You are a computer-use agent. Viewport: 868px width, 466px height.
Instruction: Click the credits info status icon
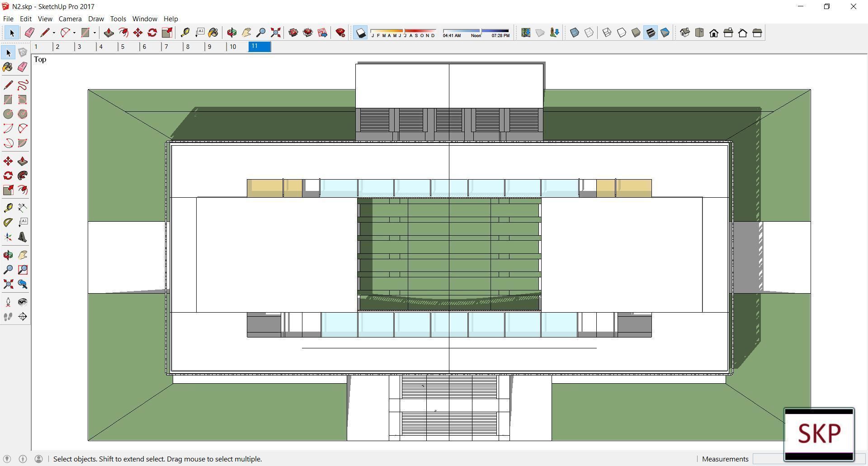23,459
